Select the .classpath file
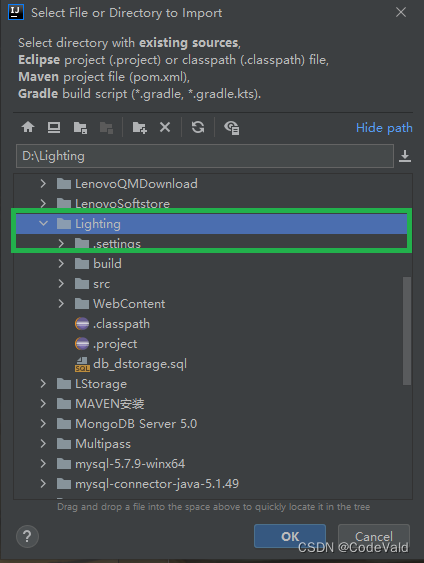 click(121, 324)
